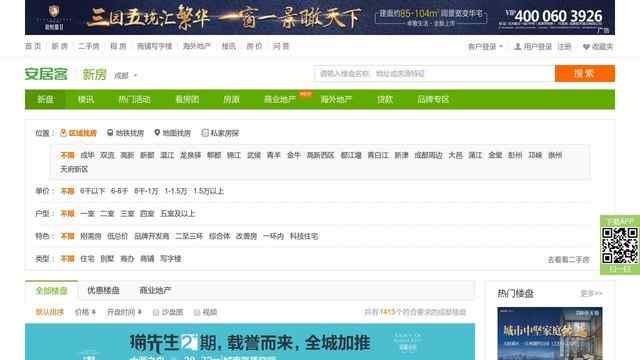Filter region by 高新西区
The height and width of the screenshot is (360, 640).
(320, 155)
